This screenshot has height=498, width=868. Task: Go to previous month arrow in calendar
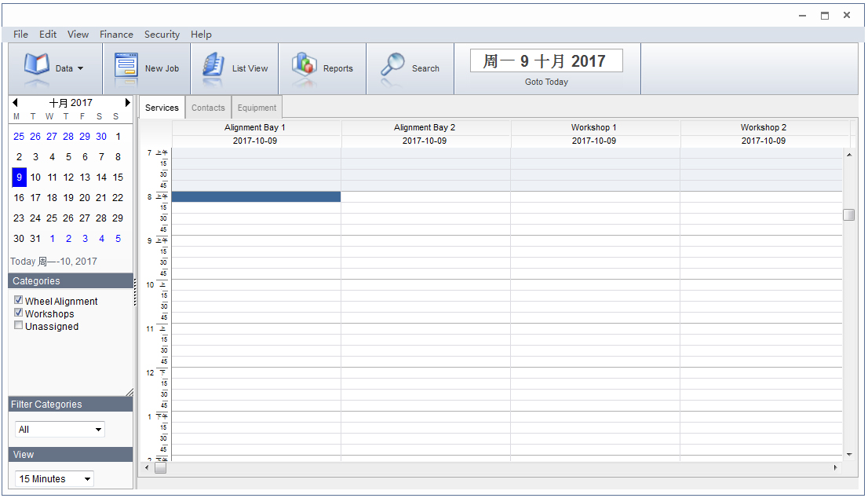click(x=15, y=103)
